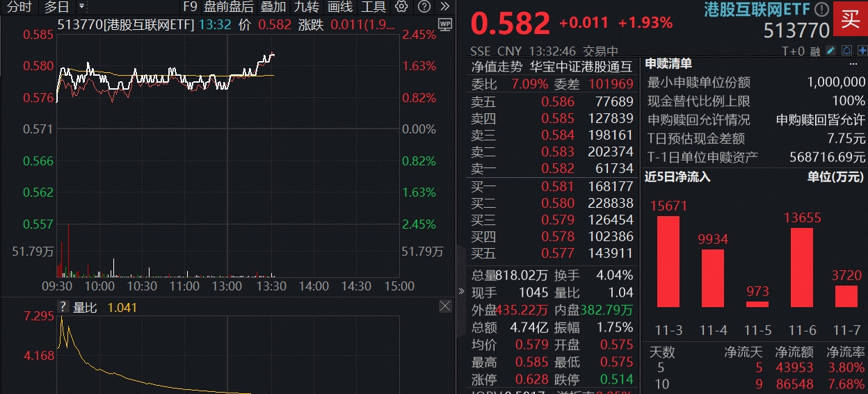Expand the side panel double-arrow handle

[460, 291]
